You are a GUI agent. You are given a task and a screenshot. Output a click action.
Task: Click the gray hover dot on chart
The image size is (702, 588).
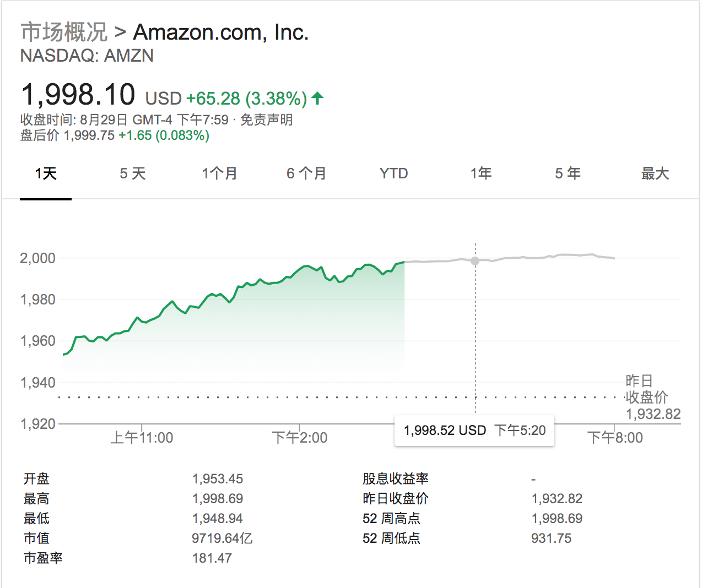(x=475, y=261)
